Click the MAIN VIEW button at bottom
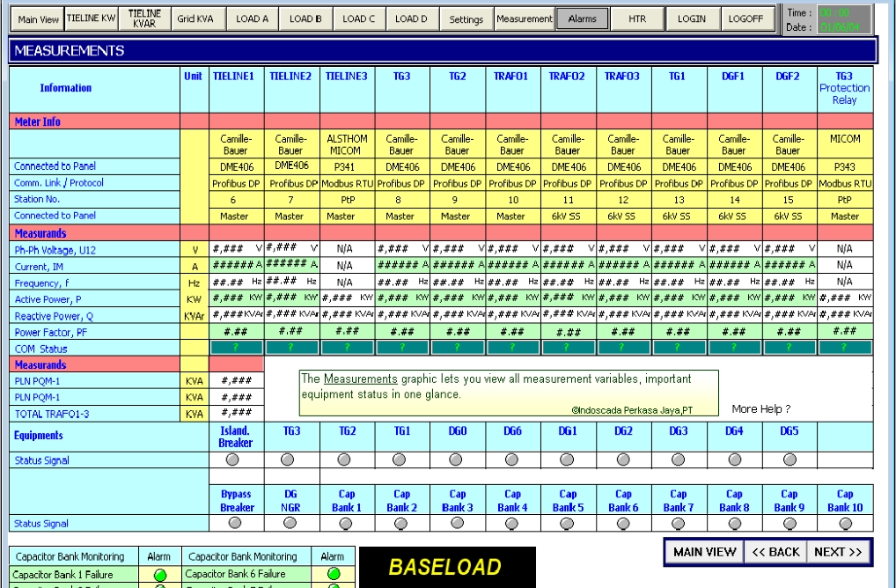This screenshot has width=896, height=588. pos(704,552)
